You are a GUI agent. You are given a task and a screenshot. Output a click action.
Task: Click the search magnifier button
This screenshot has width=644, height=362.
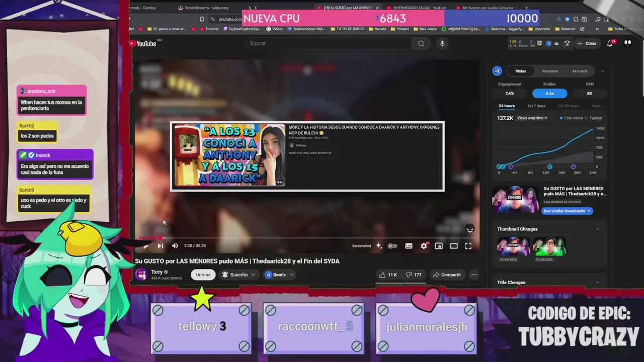click(x=421, y=43)
